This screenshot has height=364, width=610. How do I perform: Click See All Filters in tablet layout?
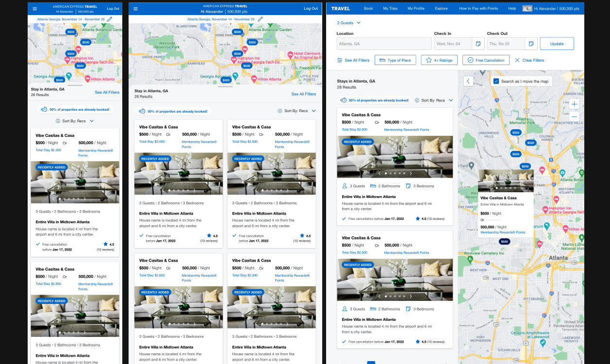coord(304,94)
